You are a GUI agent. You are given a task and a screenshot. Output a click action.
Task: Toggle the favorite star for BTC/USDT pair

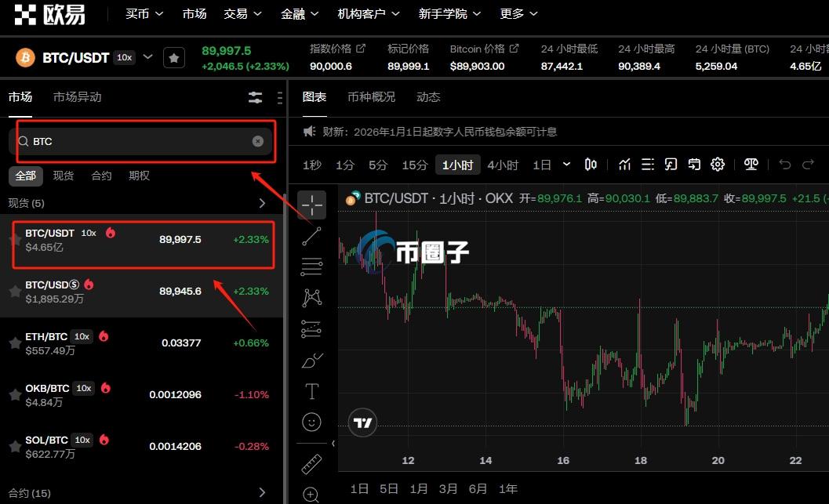[14, 240]
